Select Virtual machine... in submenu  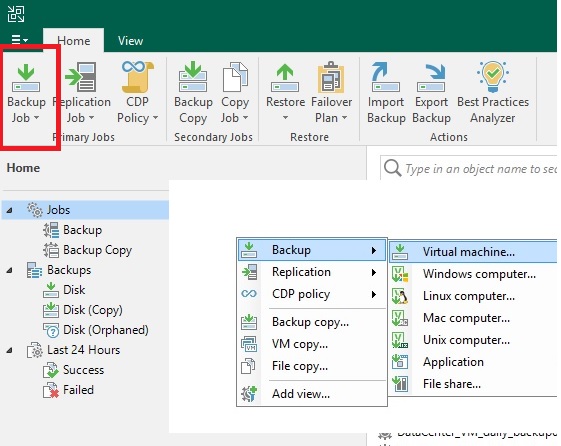pos(473,252)
